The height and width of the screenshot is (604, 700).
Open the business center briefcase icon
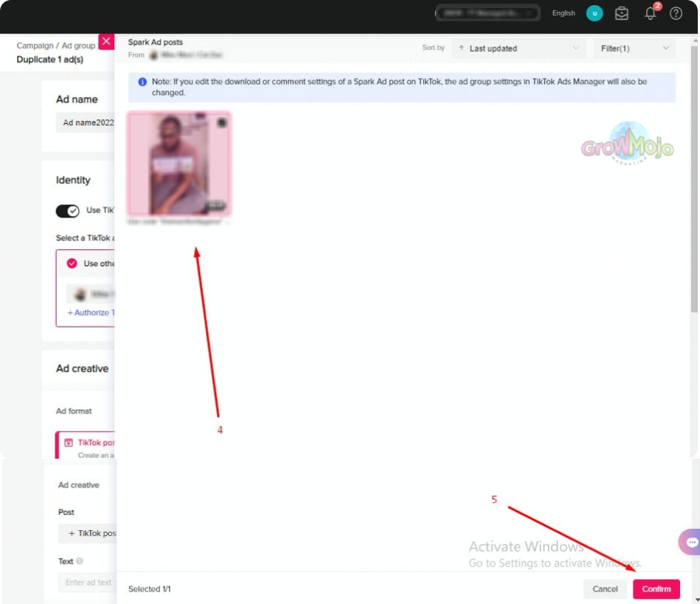pos(621,13)
